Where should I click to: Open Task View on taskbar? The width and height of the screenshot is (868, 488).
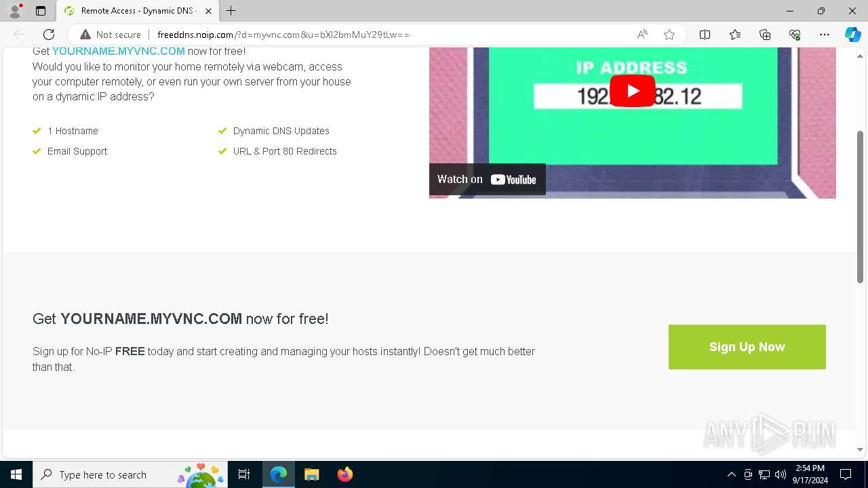coord(244,474)
